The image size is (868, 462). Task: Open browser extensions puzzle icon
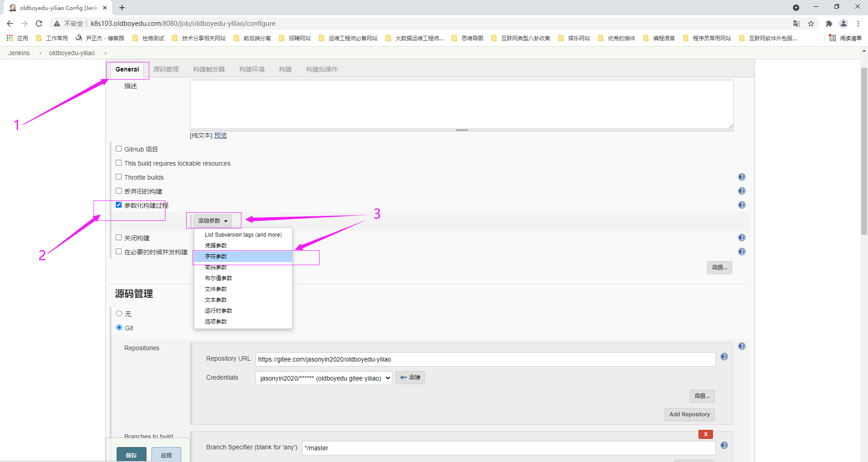click(829, 24)
